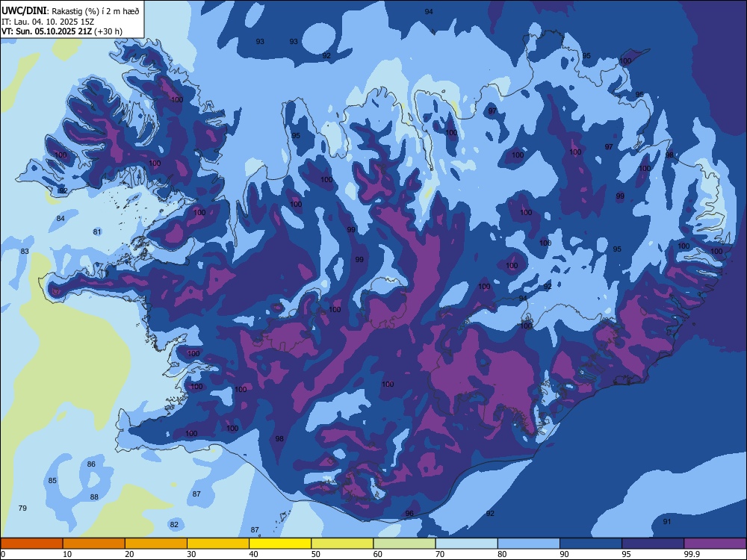Choose the dark blue 90–95 legend swatch
747x560 pixels.
point(591,544)
